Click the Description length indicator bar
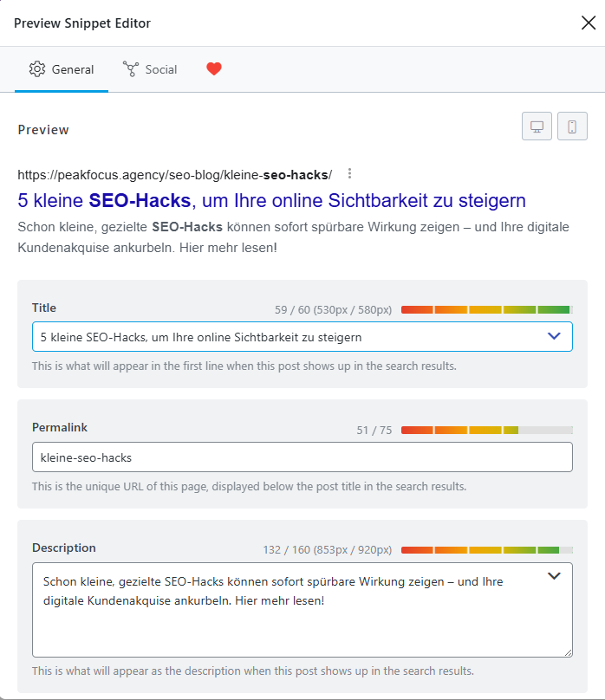The height and width of the screenshot is (700, 605). coord(488,549)
